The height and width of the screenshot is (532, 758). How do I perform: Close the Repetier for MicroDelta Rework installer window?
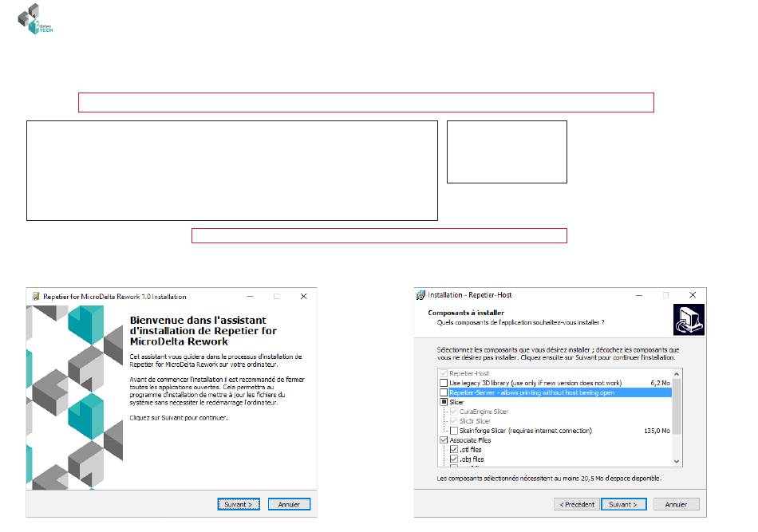303,296
